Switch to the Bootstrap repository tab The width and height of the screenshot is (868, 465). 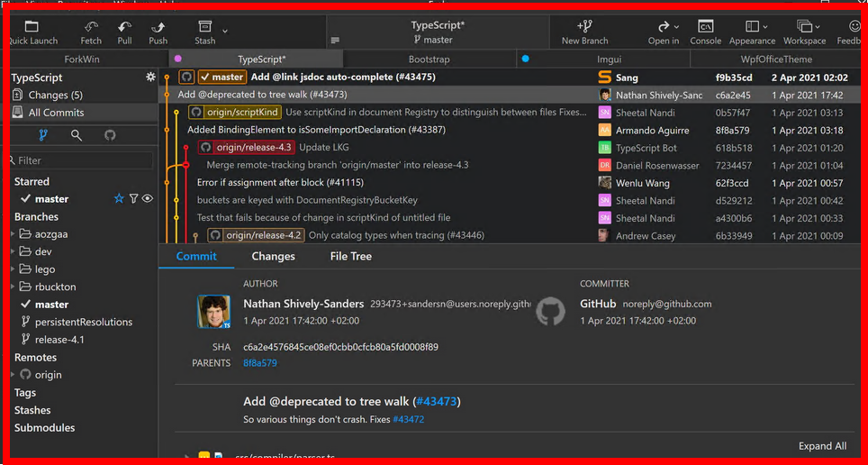(x=429, y=59)
